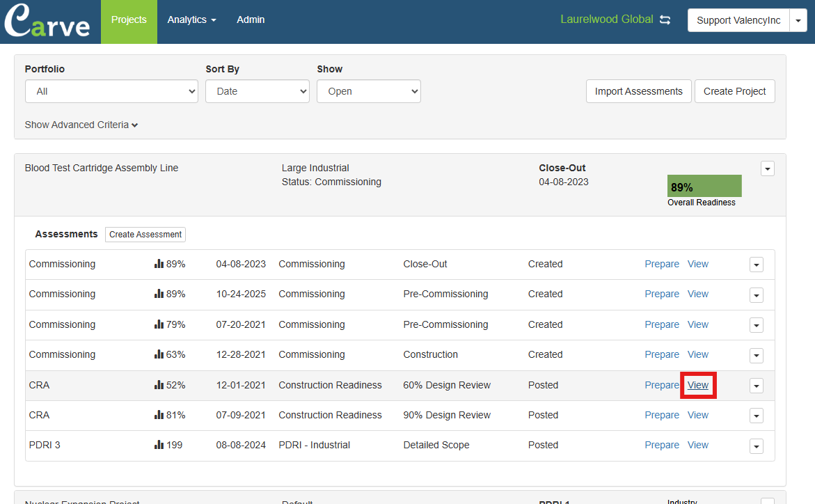This screenshot has width=815, height=504.
Task: Go to the Admin page
Action: [x=251, y=20]
